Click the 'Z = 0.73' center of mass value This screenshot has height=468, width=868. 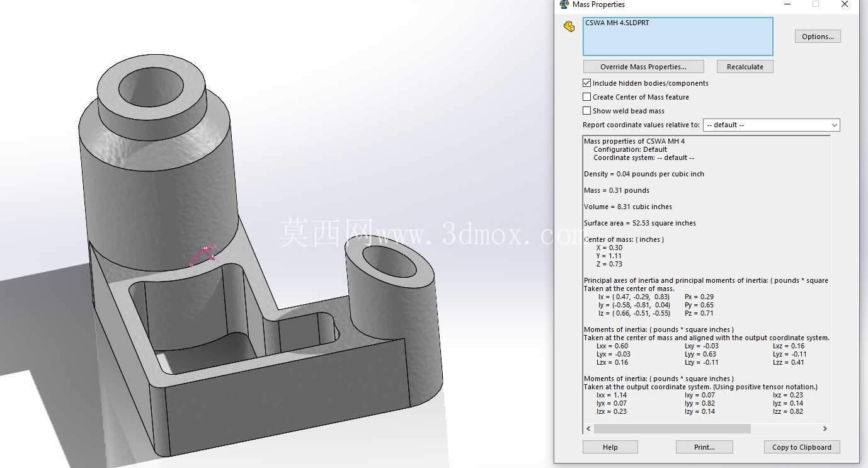pos(609,264)
